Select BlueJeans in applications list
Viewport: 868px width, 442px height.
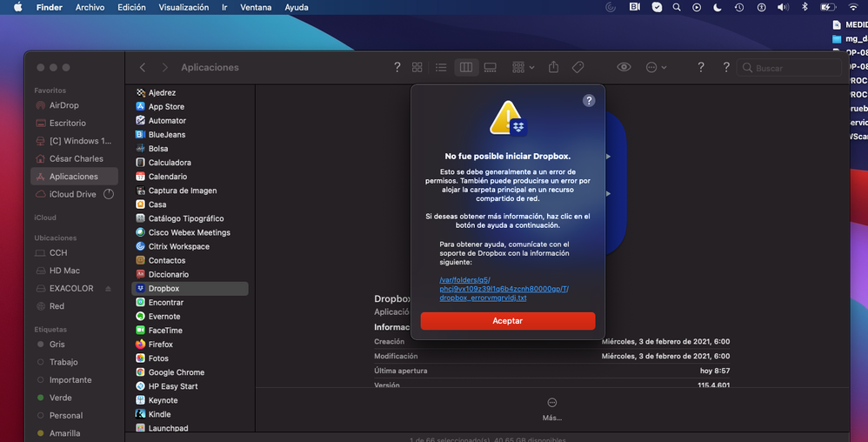(x=190, y=135)
